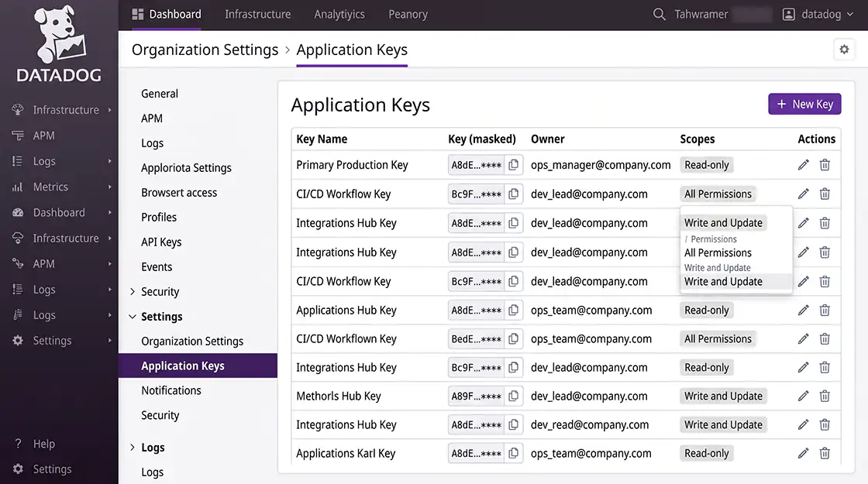Edit the Applications Karl Key
This screenshot has width=868, height=484.
803,454
